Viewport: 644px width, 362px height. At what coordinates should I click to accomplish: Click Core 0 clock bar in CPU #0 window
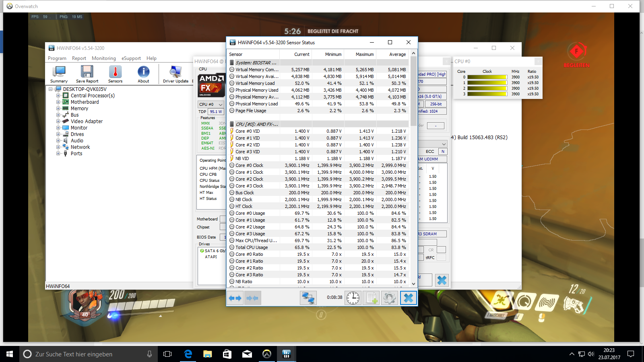[487, 77]
